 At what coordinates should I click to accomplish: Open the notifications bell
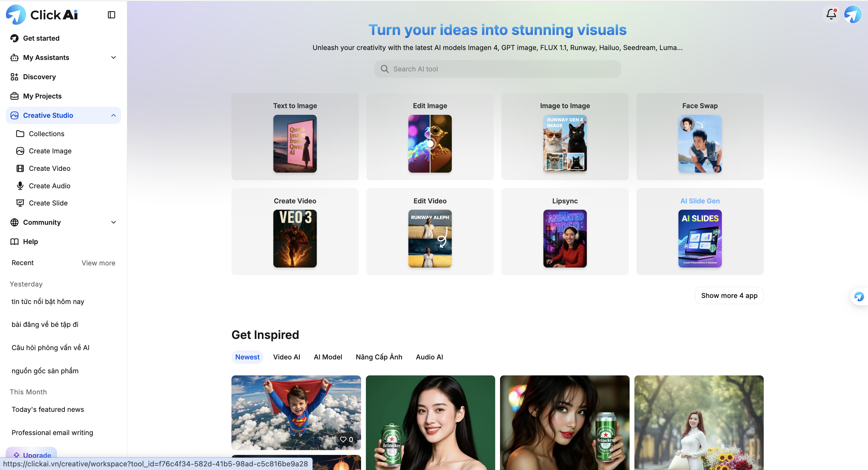click(x=831, y=14)
